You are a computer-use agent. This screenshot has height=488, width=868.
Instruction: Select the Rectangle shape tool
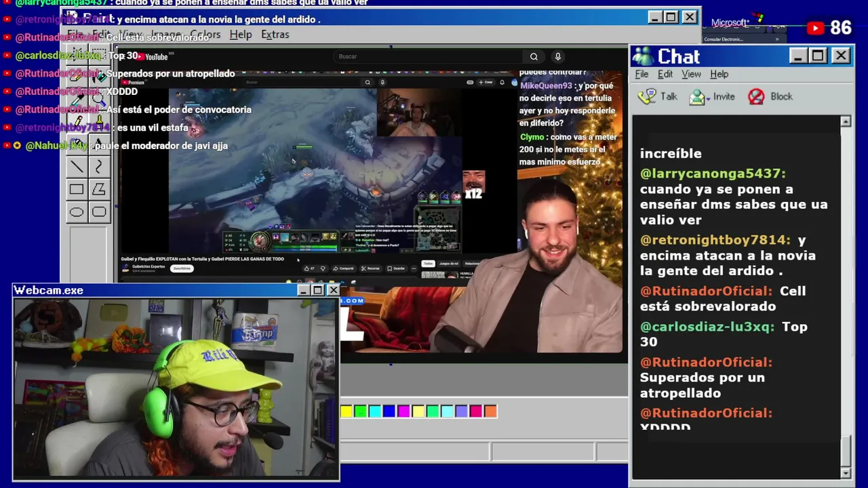76,190
